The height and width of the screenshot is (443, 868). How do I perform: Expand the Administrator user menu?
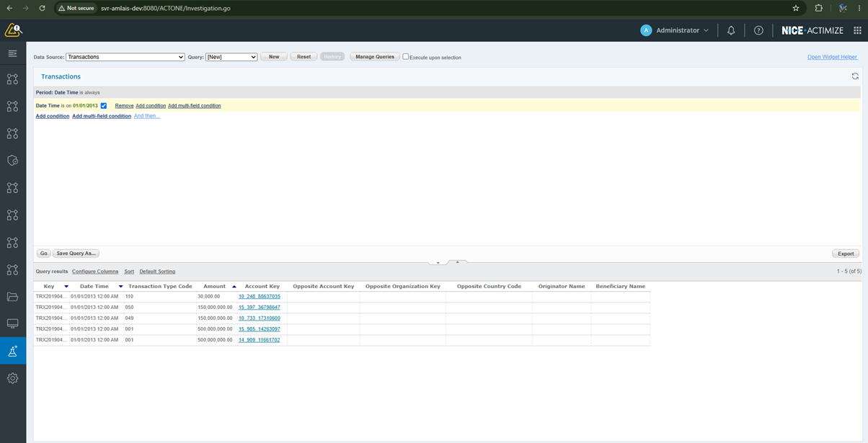coord(675,30)
